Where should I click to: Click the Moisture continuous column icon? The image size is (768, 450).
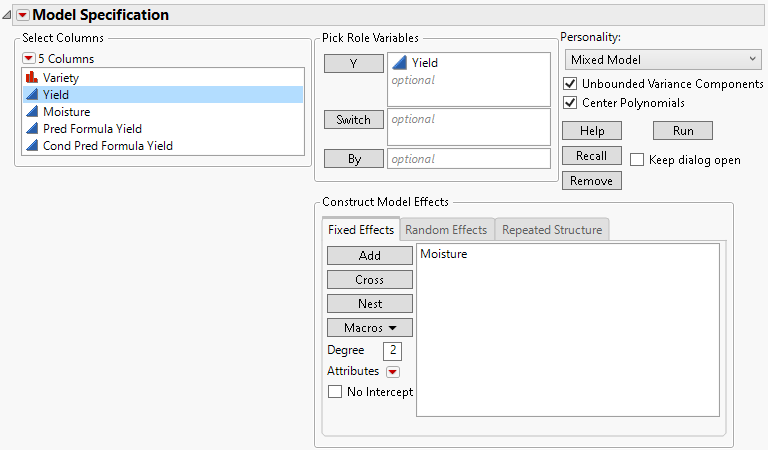[32, 112]
